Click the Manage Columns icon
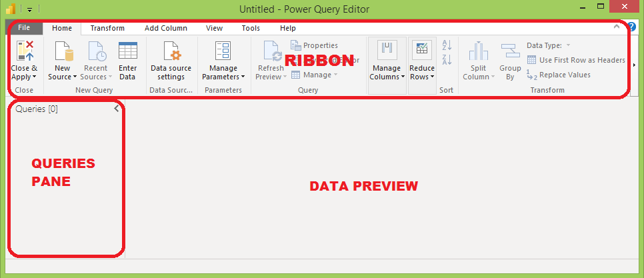Image resolution: width=644 pixels, height=278 pixels. (387, 49)
